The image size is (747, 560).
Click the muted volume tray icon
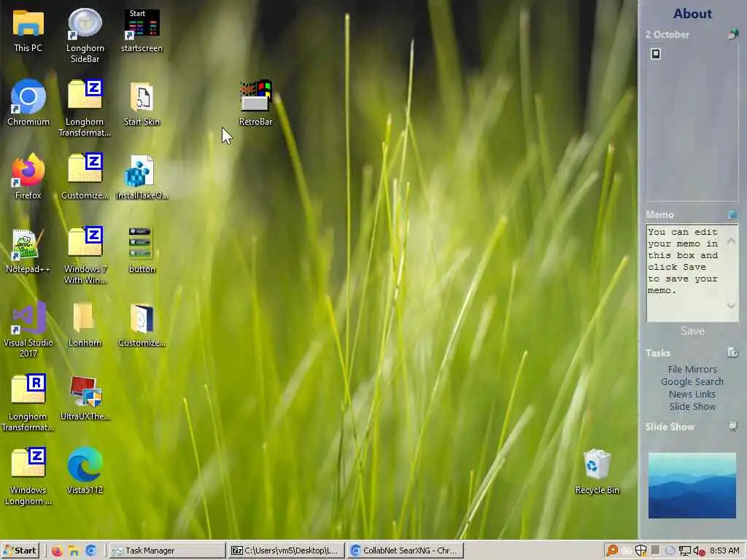click(x=700, y=551)
